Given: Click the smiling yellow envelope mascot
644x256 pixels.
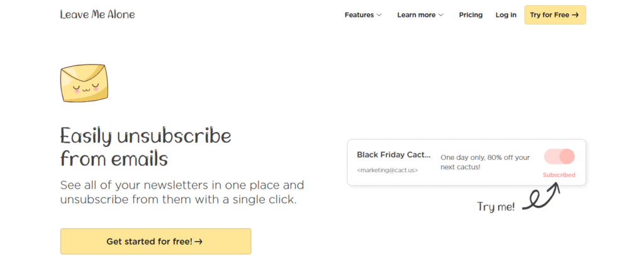Looking at the screenshot, I should [84, 83].
